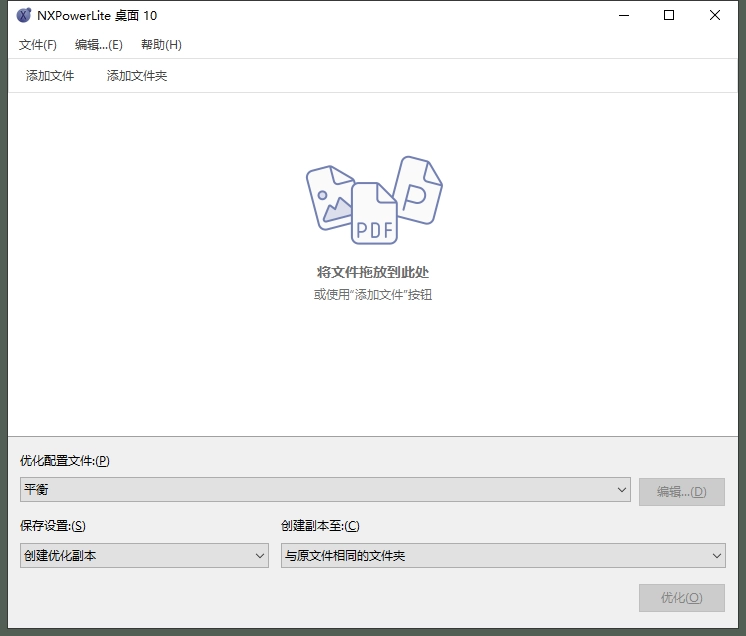Open the 编辑...(E) menu
746x636 pixels.
coord(98,45)
